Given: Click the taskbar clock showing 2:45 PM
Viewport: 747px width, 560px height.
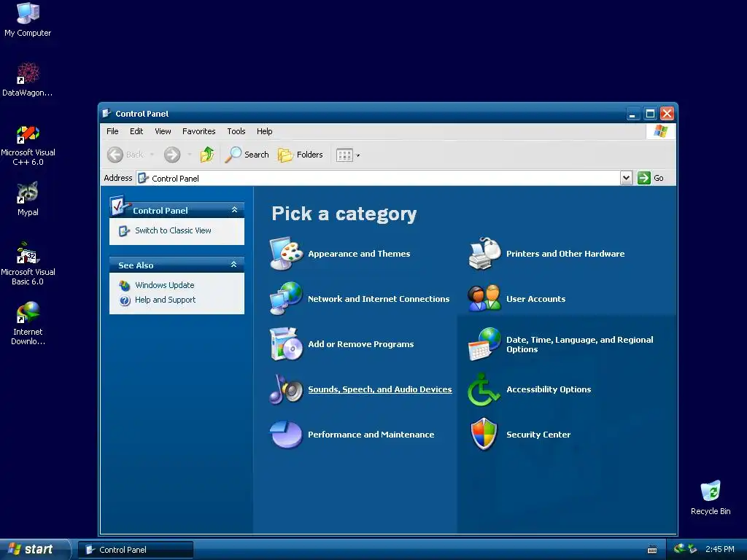Looking at the screenshot, I should (719, 550).
